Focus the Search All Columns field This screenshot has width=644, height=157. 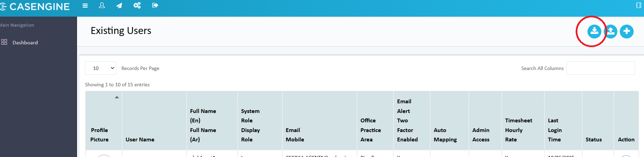pos(601,68)
